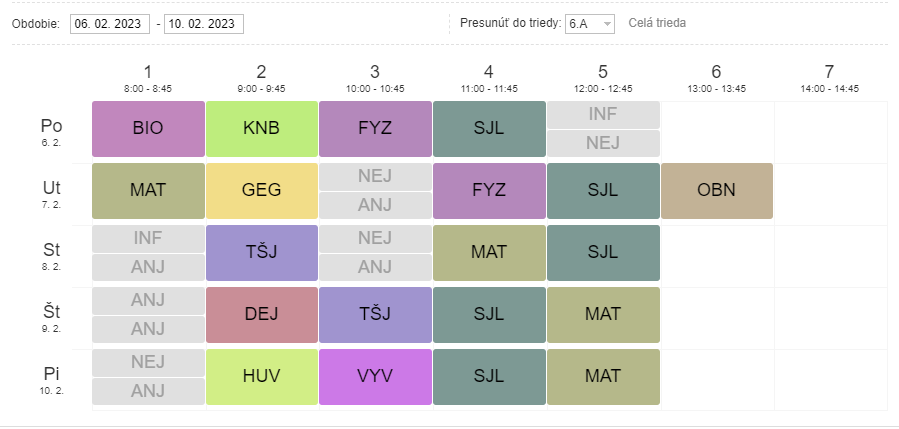Click the end date field 10. 02. 2023
The height and width of the screenshot is (429, 899).
click(204, 24)
